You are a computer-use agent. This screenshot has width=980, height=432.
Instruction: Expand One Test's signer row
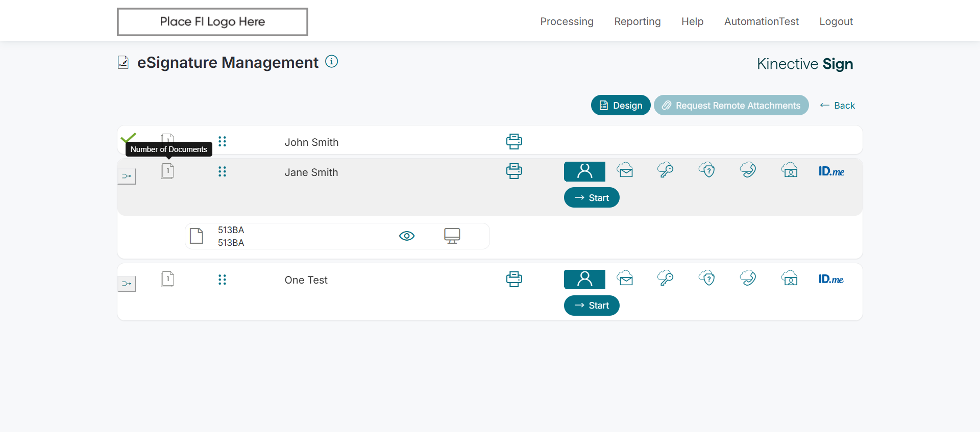point(127,284)
